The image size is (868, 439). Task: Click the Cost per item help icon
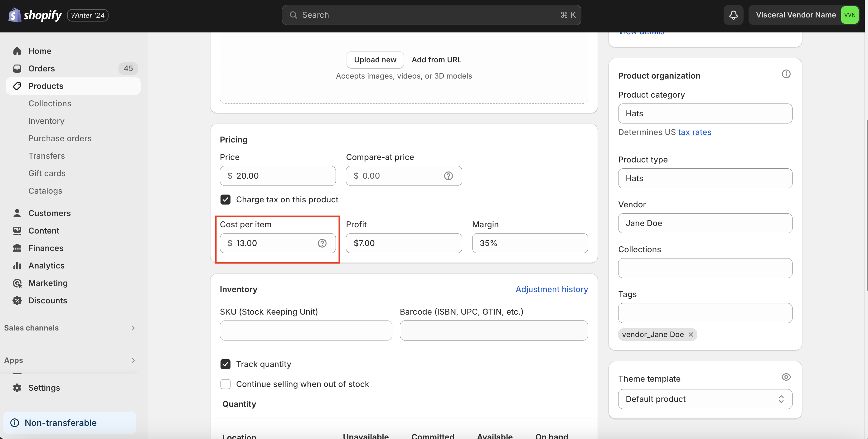[322, 243]
